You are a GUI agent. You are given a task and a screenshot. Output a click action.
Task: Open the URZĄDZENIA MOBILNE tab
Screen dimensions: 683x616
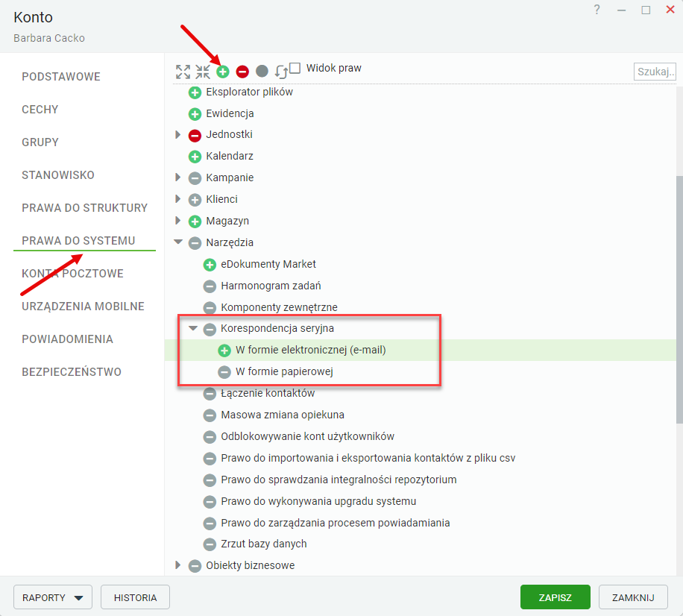tap(83, 307)
